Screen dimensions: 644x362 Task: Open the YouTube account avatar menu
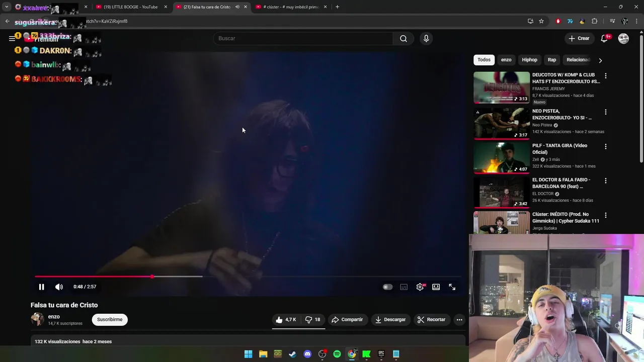623,38
